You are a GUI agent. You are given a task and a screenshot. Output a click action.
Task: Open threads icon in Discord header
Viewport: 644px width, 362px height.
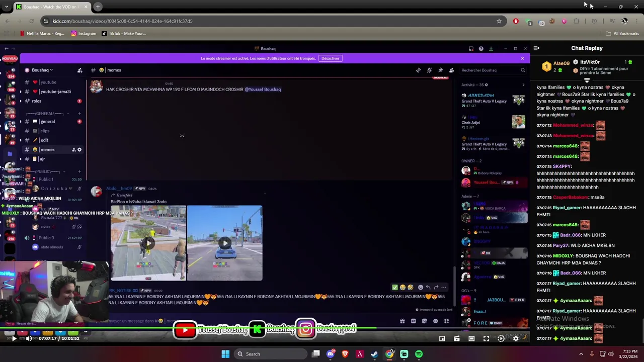[x=418, y=70]
